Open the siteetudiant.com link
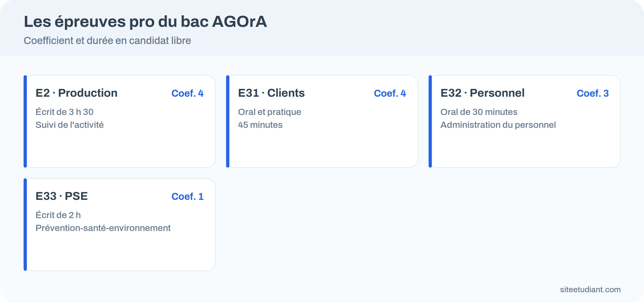644x303 pixels. click(x=590, y=289)
